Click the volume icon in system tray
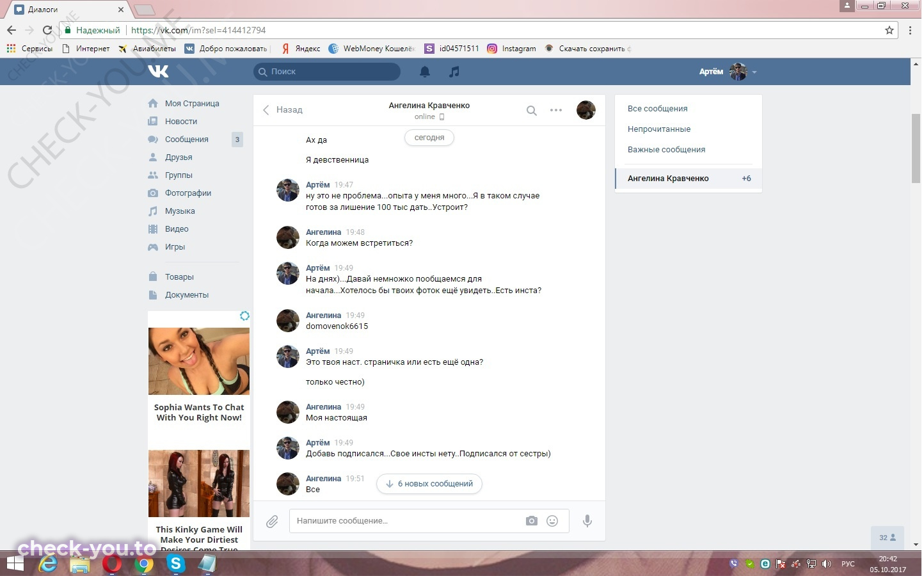924x576 pixels. [826, 564]
